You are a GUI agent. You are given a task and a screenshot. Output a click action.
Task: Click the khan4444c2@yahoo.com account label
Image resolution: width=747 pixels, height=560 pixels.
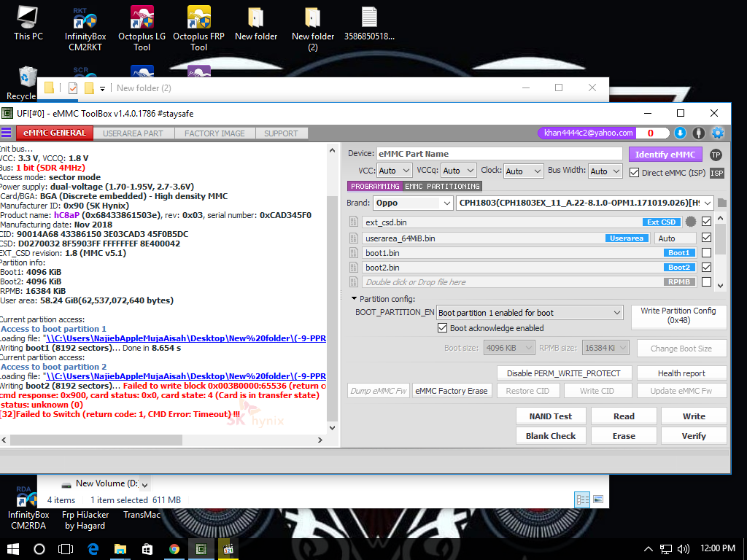point(588,133)
